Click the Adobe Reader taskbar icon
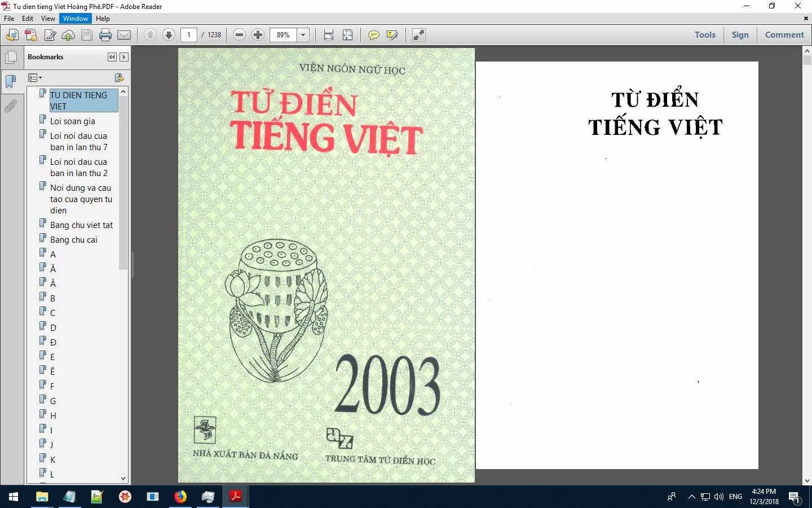 point(235,497)
